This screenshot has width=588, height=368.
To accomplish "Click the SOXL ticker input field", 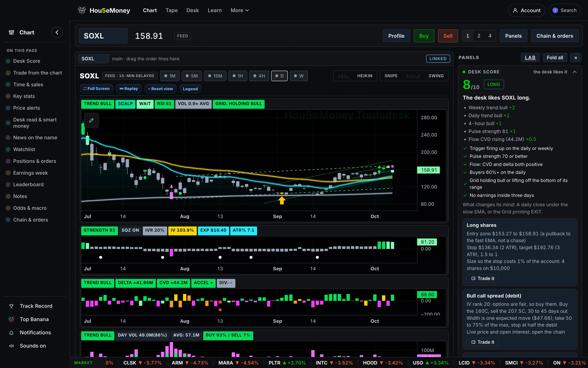I will coord(103,36).
